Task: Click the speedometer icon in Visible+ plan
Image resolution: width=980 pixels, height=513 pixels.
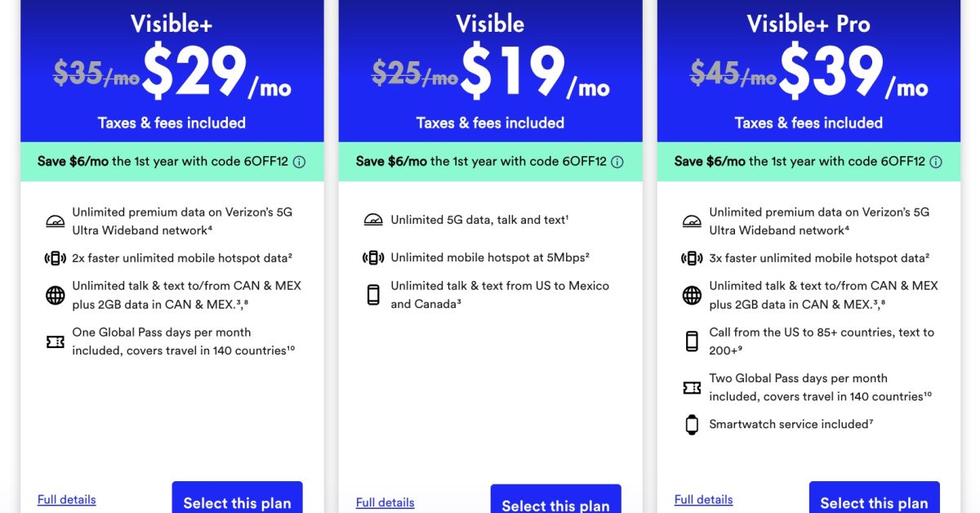Action: click(55, 221)
